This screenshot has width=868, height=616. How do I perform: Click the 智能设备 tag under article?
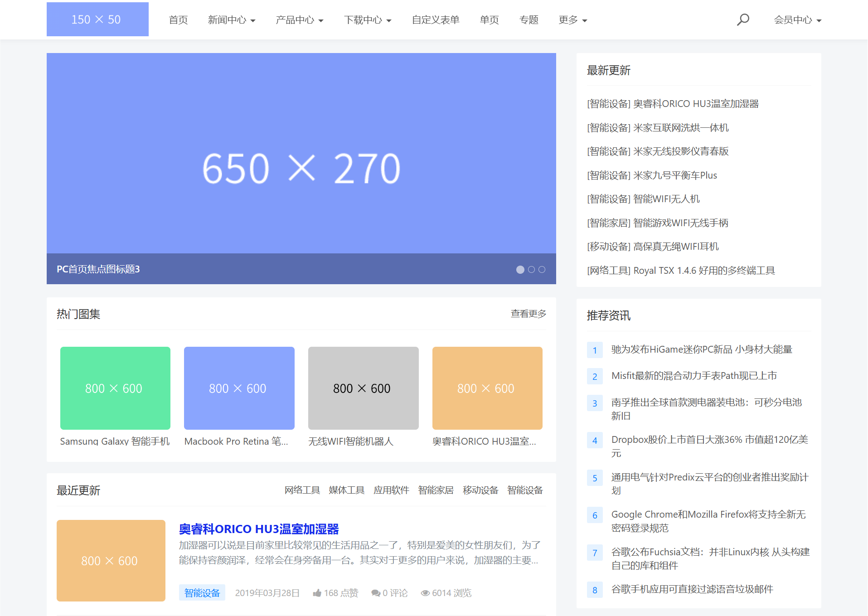[202, 593]
